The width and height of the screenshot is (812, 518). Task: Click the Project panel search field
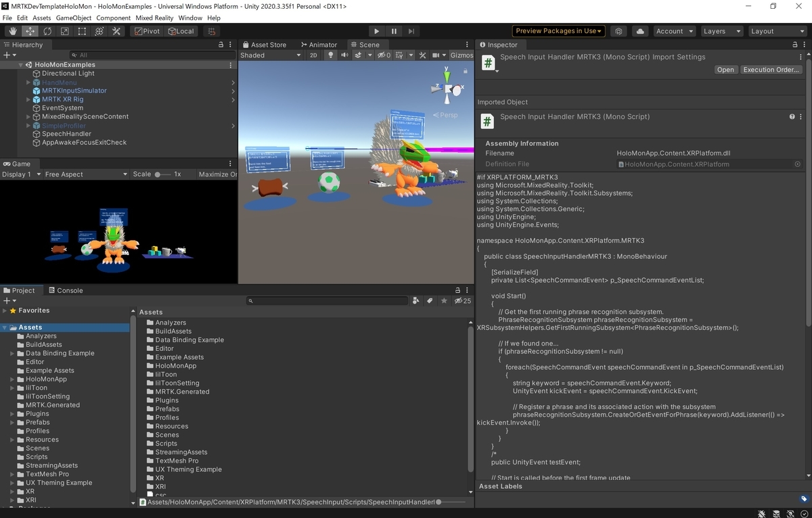(x=328, y=301)
